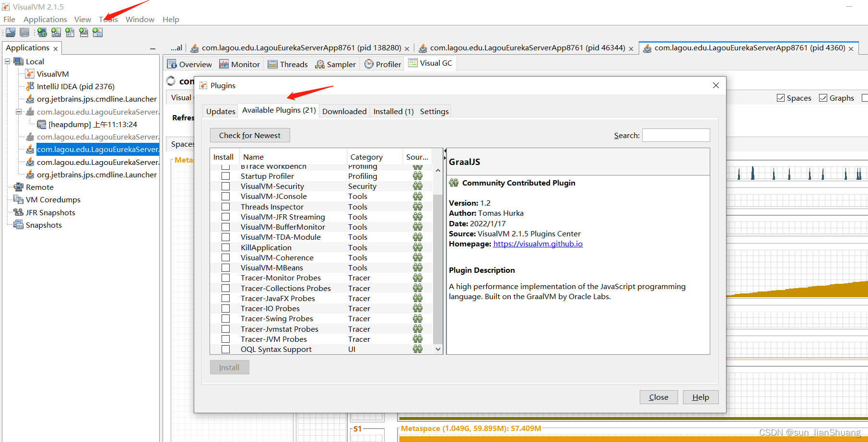Open the View menu
This screenshot has height=442, width=868.
coord(82,19)
